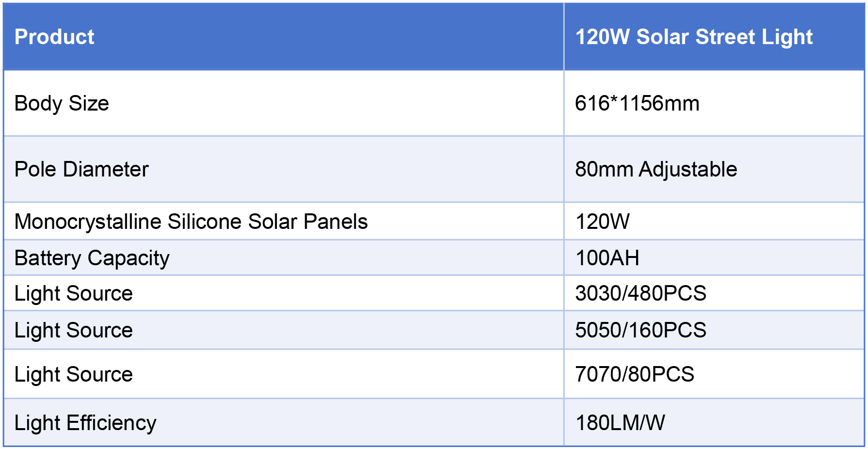Select the 120W panel value cell
868x449 pixels.
(x=602, y=222)
